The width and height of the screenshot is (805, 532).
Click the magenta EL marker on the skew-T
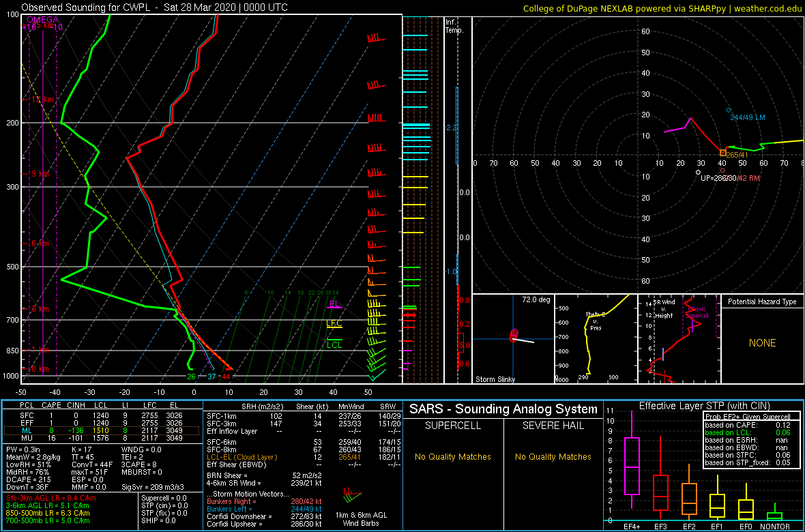(x=334, y=304)
